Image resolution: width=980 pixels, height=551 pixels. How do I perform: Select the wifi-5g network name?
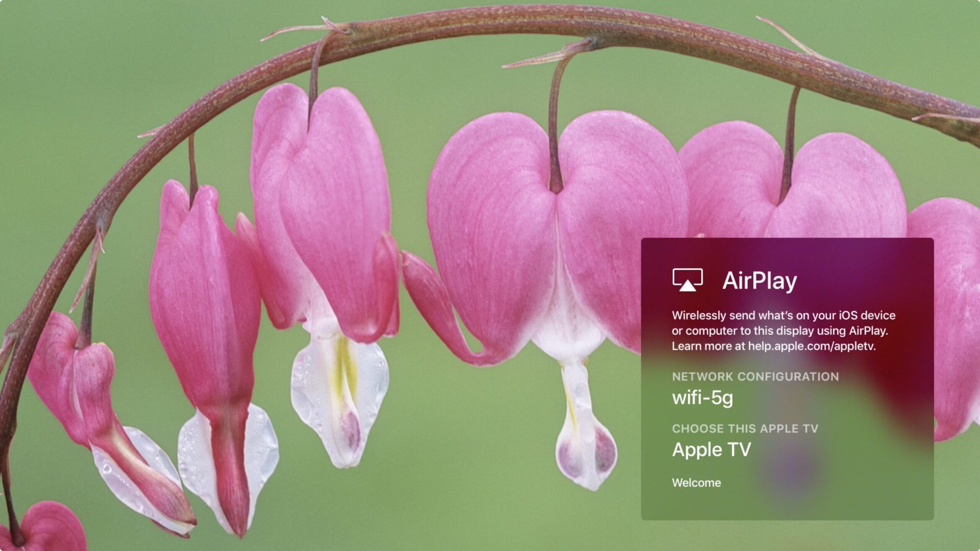click(702, 398)
